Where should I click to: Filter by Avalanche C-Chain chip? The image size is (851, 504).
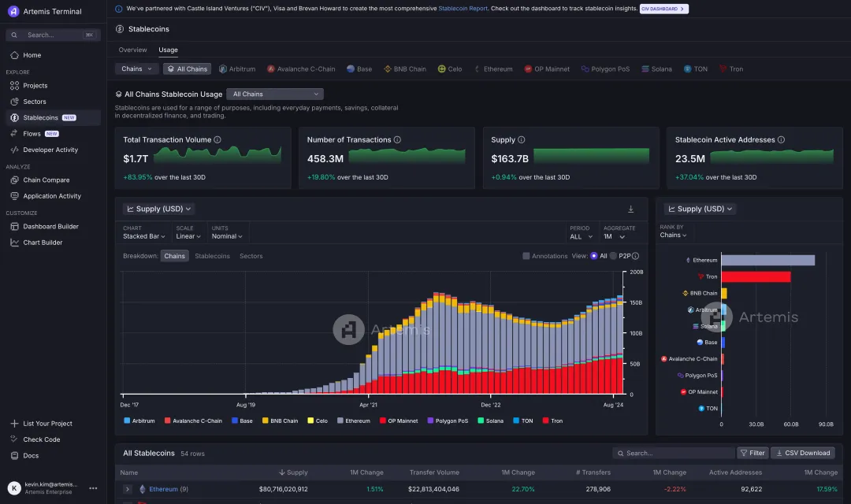(x=301, y=69)
